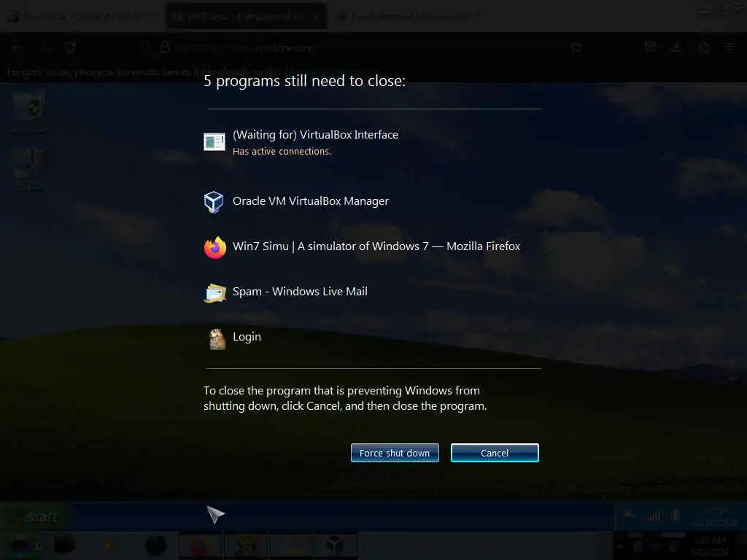The width and height of the screenshot is (747, 560).
Task: Click the Oracle VirtualBox cube icon in list
Action: point(214,202)
